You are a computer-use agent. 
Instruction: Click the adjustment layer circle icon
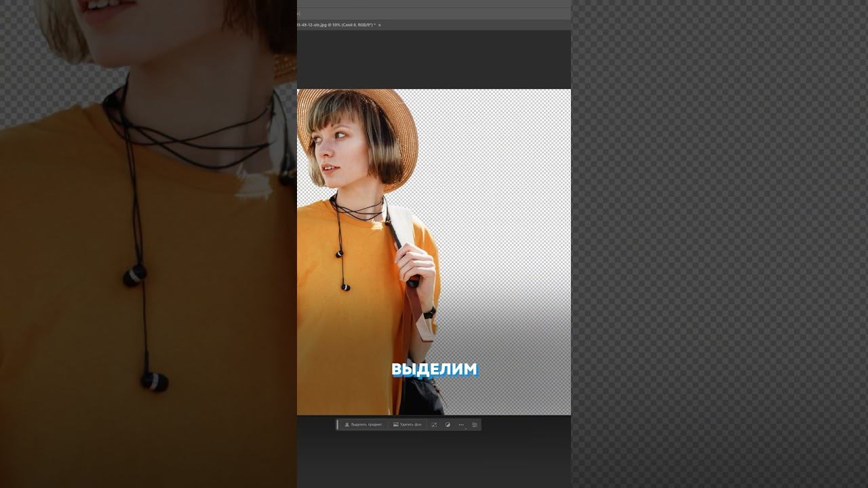click(x=448, y=425)
